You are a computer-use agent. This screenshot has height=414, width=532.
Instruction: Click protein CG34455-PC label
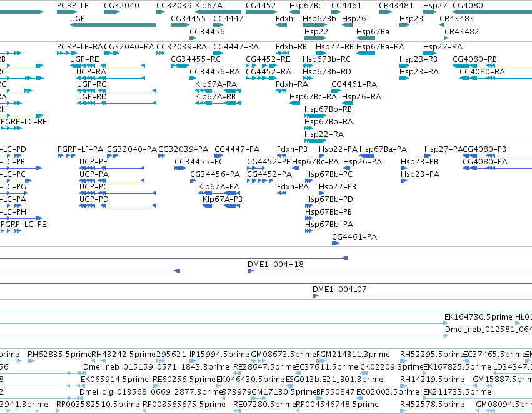click(x=199, y=162)
